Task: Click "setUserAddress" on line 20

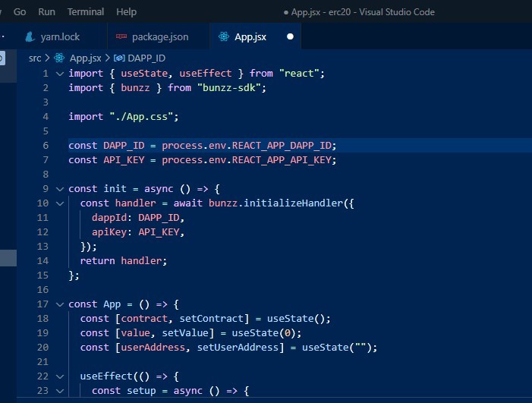Action: click(x=238, y=348)
